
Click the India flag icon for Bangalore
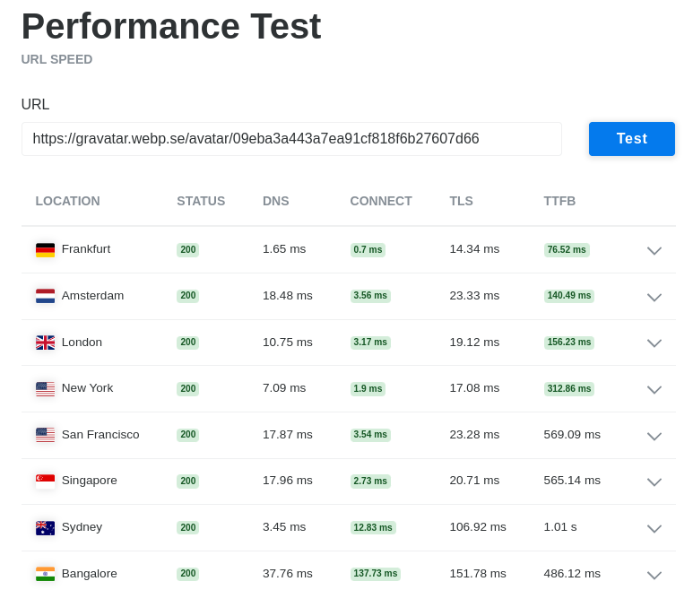(x=45, y=574)
